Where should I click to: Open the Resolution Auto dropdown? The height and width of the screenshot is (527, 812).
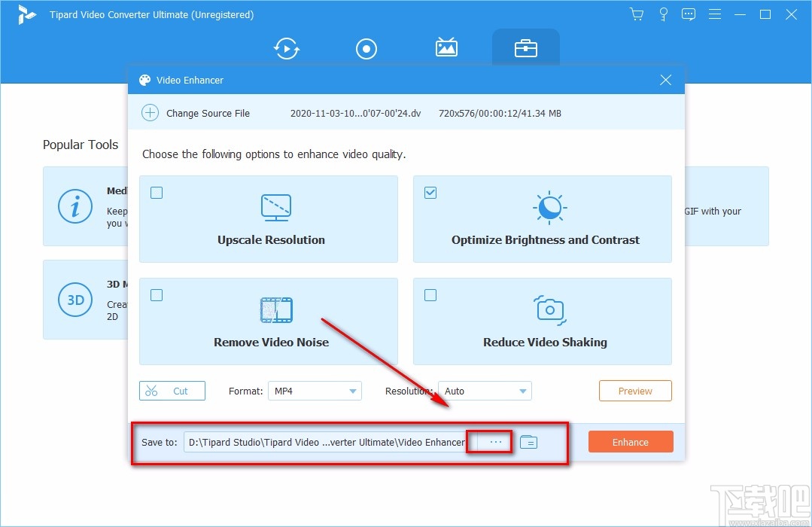click(485, 391)
